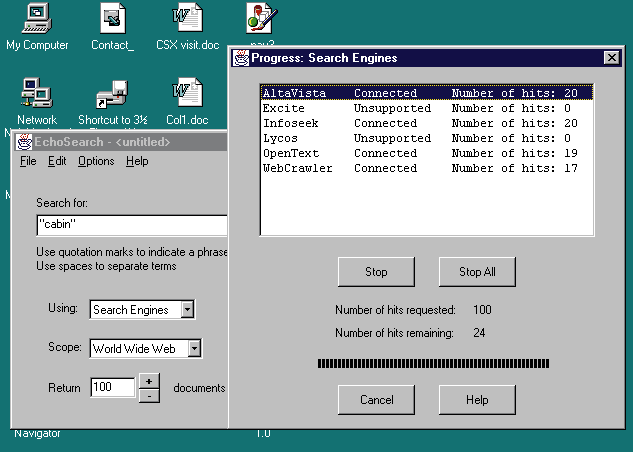This screenshot has height=452, width=633.
Task: Click the Return documents field showing 100
Action: 113,387
